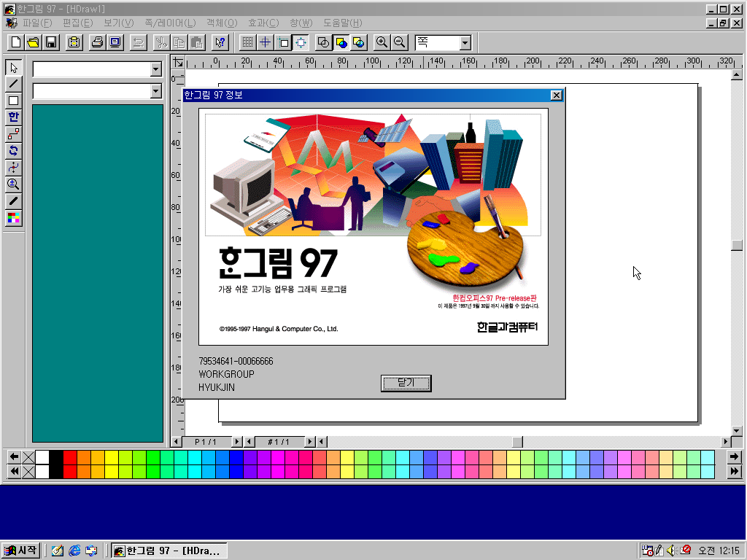Select the arrow selection tool
This screenshot has width=747, height=560.
pyautogui.click(x=13, y=67)
